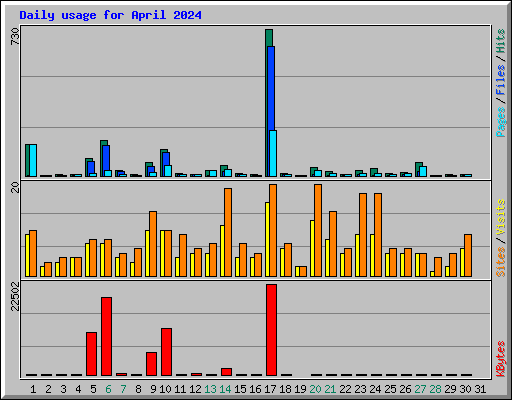Click the green x-axis label '28'
This screenshot has width=512, height=400.
[435, 389]
